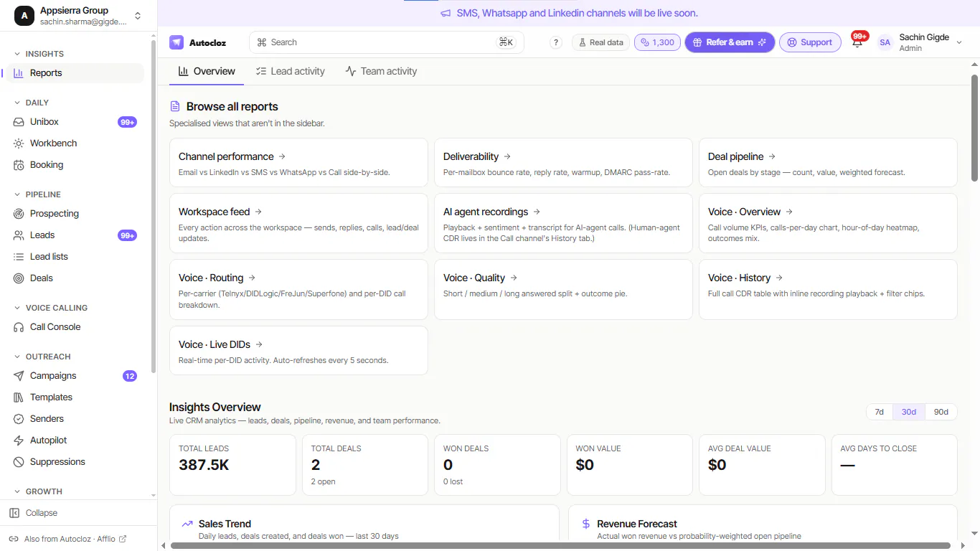Image resolution: width=980 pixels, height=551 pixels.
Task: Open the AI agent recordings report
Action: 563,223
